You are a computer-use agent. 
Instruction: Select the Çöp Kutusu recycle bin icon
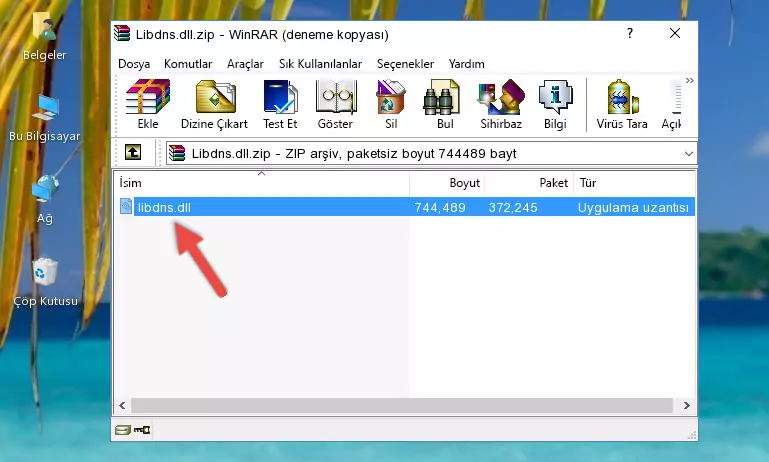pos(45,282)
